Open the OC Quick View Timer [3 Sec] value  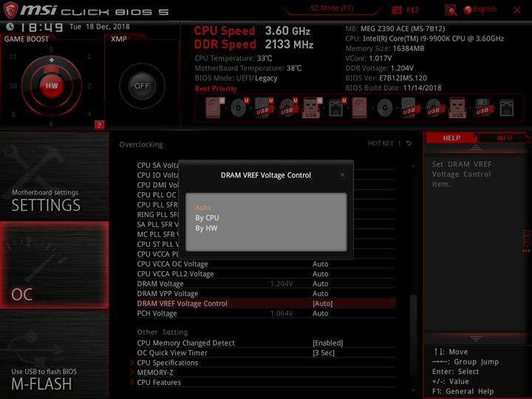[x=324, y=352]
